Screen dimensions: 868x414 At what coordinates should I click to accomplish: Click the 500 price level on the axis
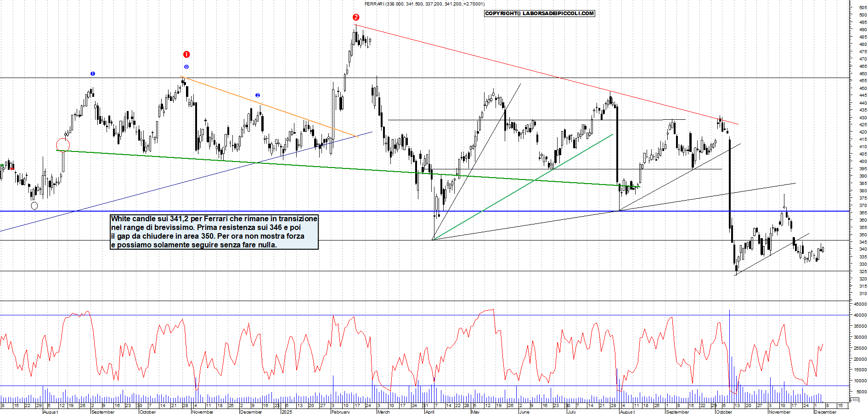click(862, 15)
